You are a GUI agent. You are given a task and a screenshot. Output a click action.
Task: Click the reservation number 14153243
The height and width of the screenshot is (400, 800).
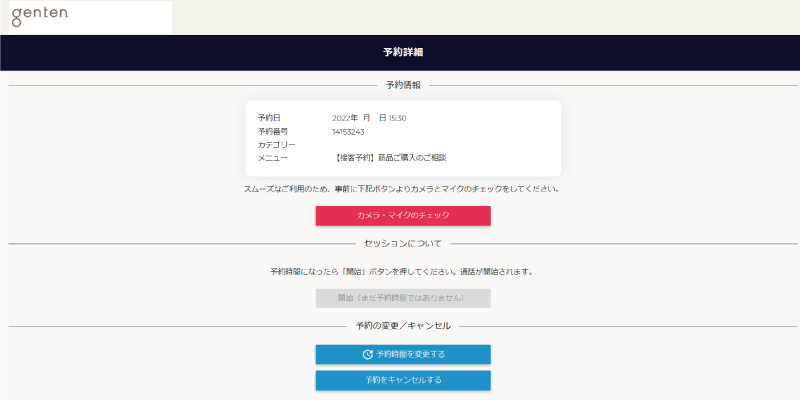click(x=348, y=132)
